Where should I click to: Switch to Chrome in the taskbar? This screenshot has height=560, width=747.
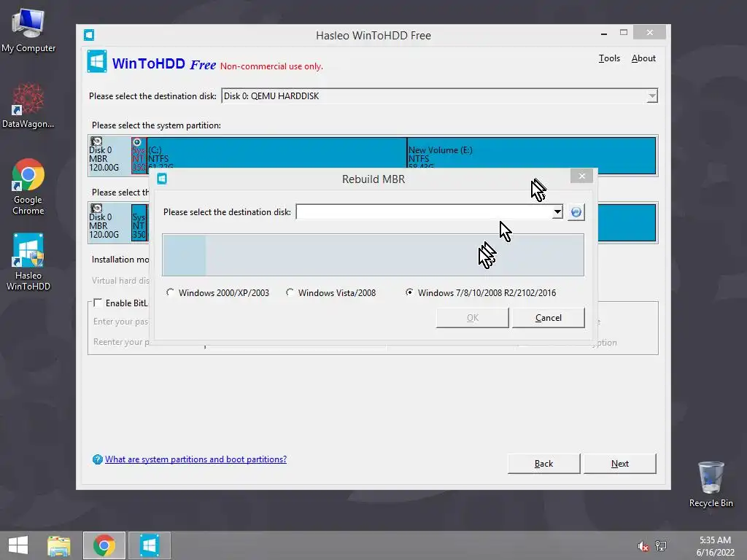point(104,545)
